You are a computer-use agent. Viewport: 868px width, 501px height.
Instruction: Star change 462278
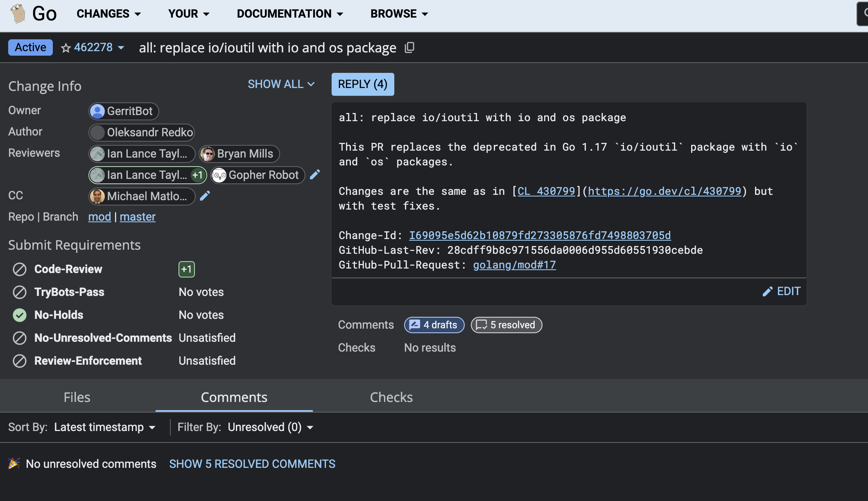(x=66, y=48)
